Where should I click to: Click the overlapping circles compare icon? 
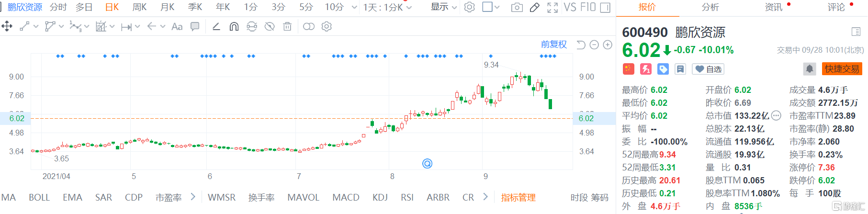pyautogui.click(x=309, y=26)
